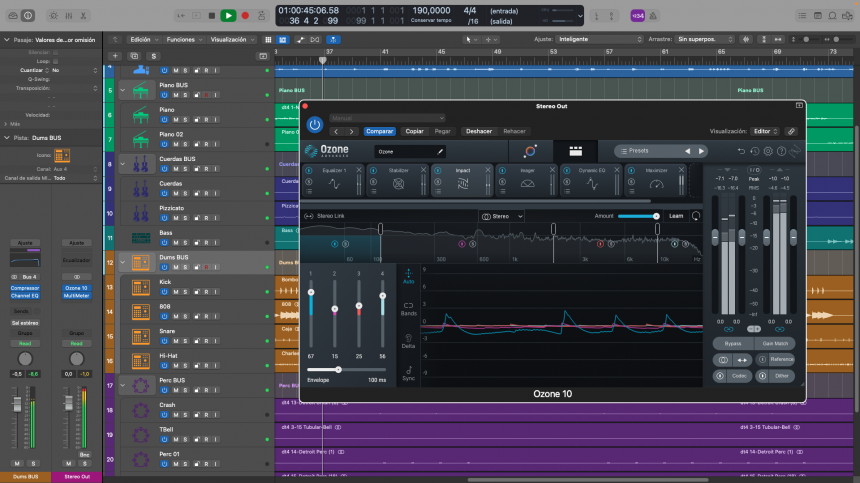
Task: Select Delta mode in Impact
Action: tap(409, 342)
